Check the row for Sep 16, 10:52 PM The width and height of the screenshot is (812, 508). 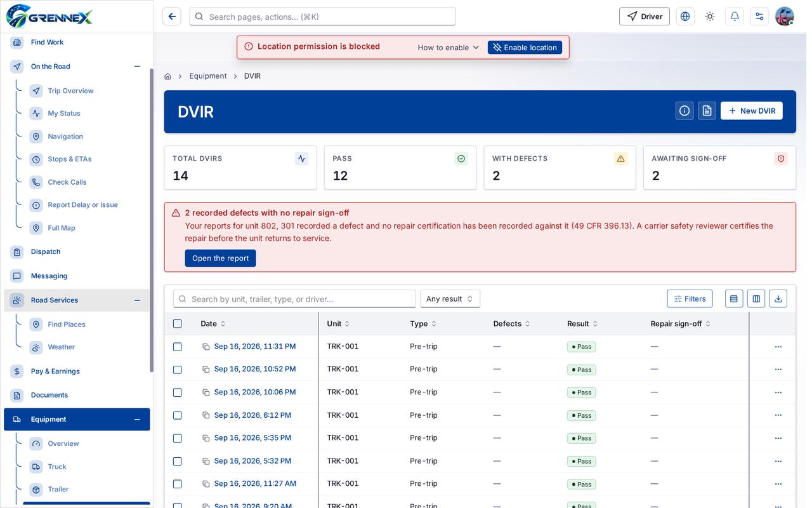click(x=178, y=370)
